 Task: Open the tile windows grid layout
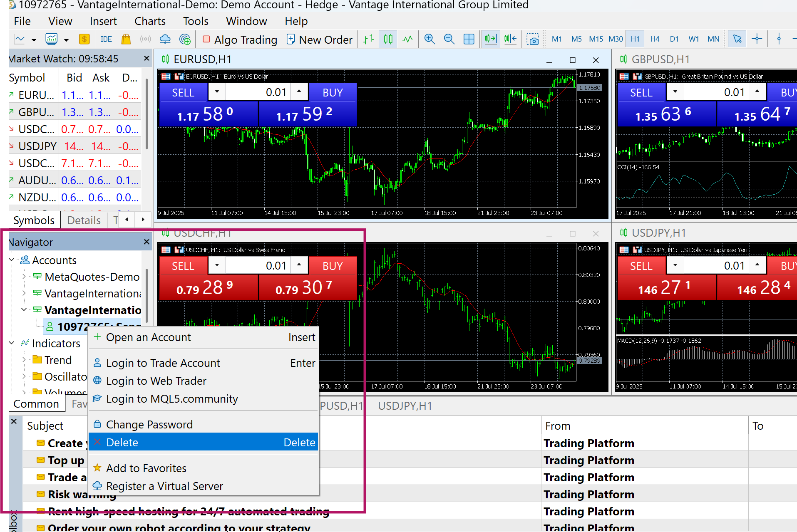(469, 40)
